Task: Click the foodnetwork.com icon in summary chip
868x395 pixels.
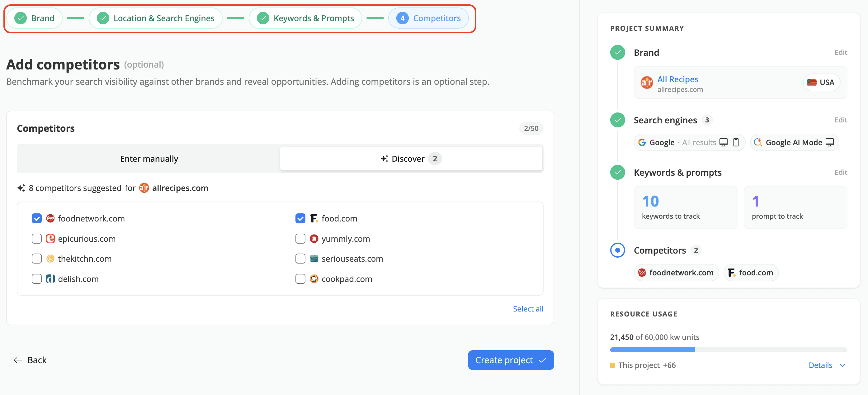Action: click(x=642, y=272)
